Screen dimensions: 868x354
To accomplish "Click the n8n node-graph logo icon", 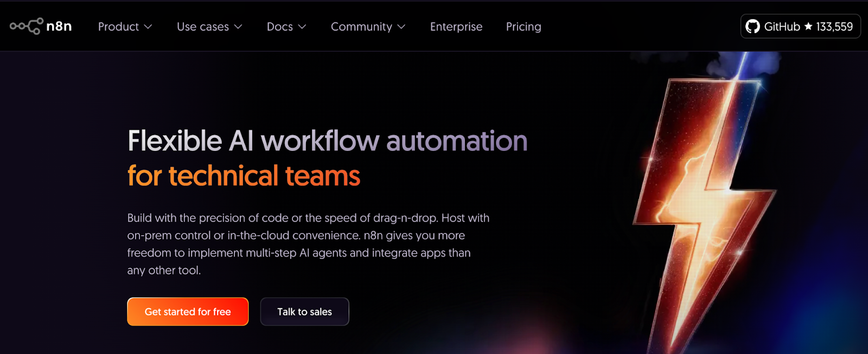I will pyautogui.click(x=26, y=26).
